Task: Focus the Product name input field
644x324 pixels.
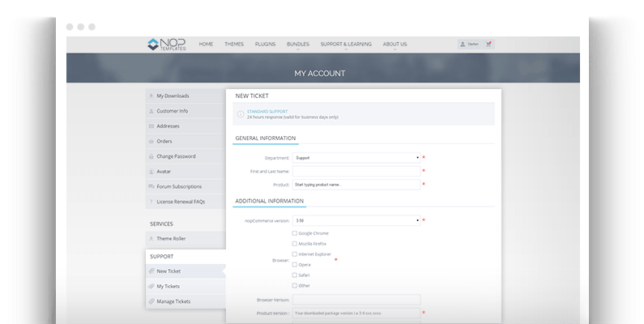Action: pyautogui.click(x=356, y=185)
